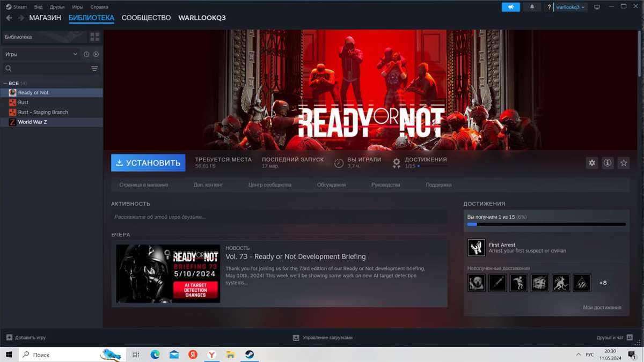644x362 pixels.
Task: Click the game info icon
Action: [608, 163]
